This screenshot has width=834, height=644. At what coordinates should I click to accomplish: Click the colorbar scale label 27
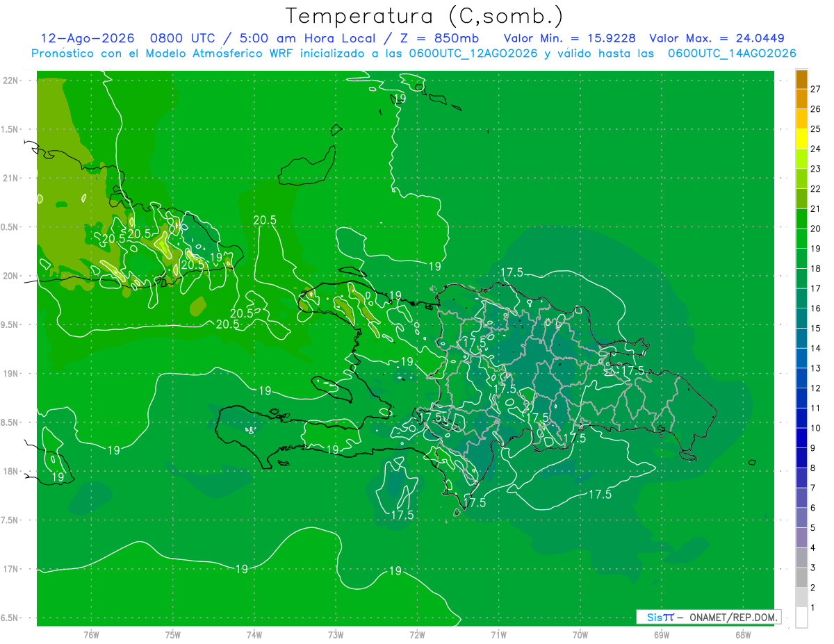pyautogui.click(x=816, y=89)
